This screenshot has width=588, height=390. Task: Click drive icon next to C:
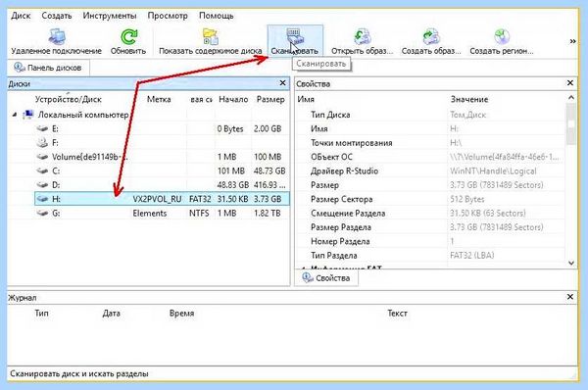(42, 171)
